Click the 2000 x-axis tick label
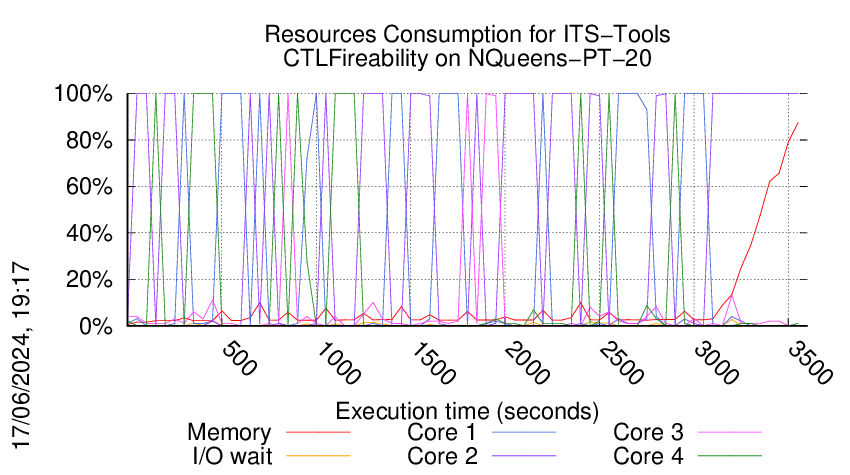 click(527, 363)
